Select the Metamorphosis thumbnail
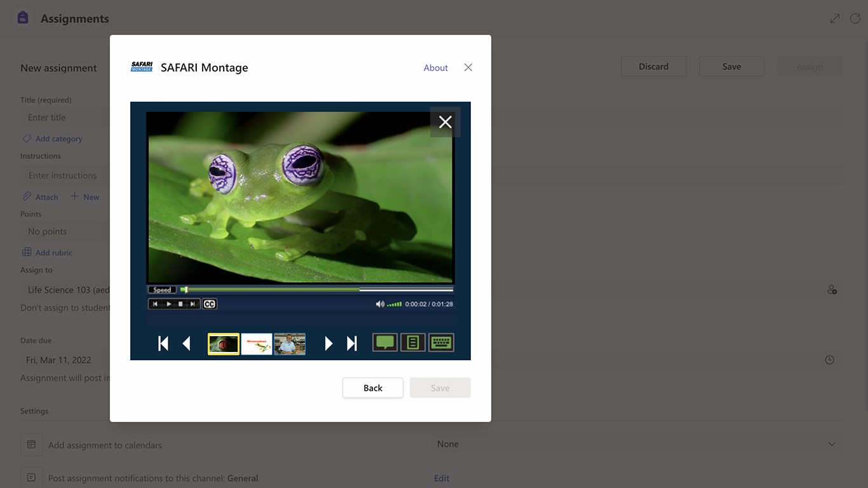 click(x=257, y=344)
